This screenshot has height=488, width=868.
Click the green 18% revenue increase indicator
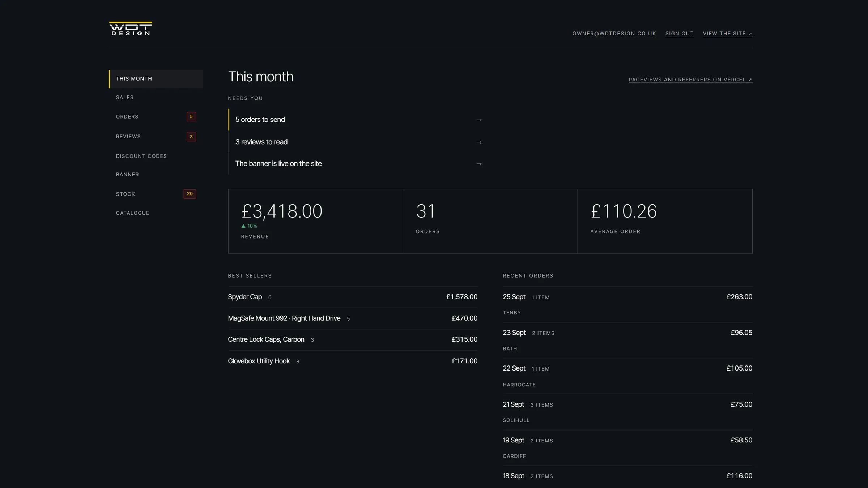(249, 226)
